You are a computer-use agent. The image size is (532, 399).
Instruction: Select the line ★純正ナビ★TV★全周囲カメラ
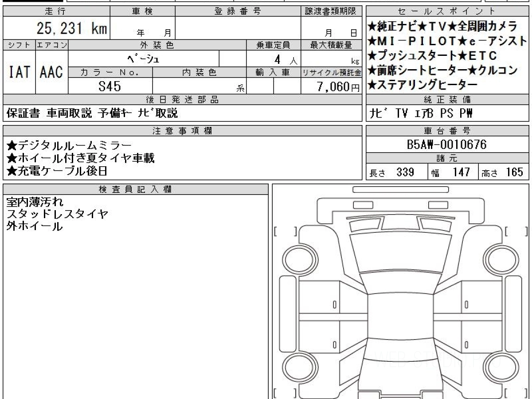click(x=442, y=26)
